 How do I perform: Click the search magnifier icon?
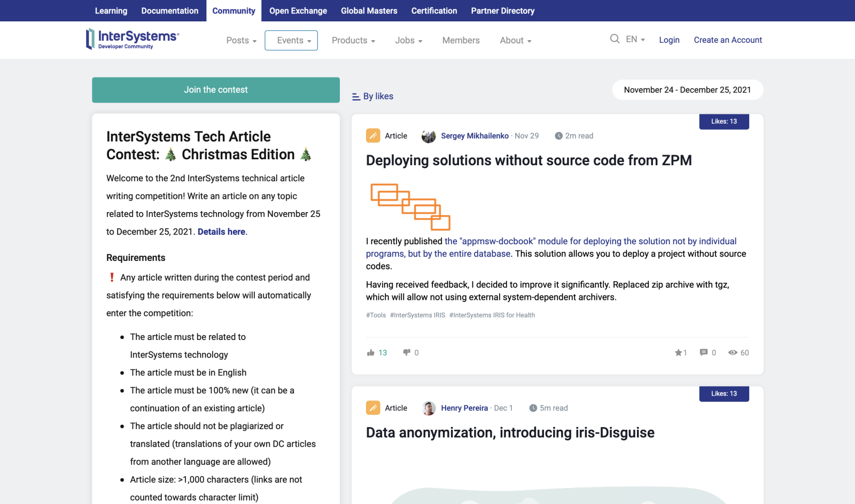click(615, 39)
